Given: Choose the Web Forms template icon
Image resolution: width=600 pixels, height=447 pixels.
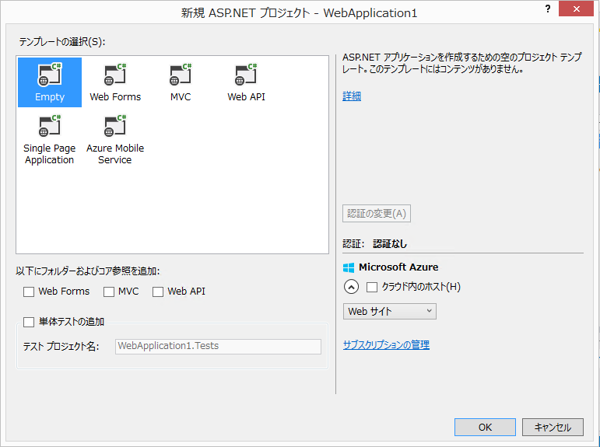Looking at the screenshot, I should [x=115, y=75].
